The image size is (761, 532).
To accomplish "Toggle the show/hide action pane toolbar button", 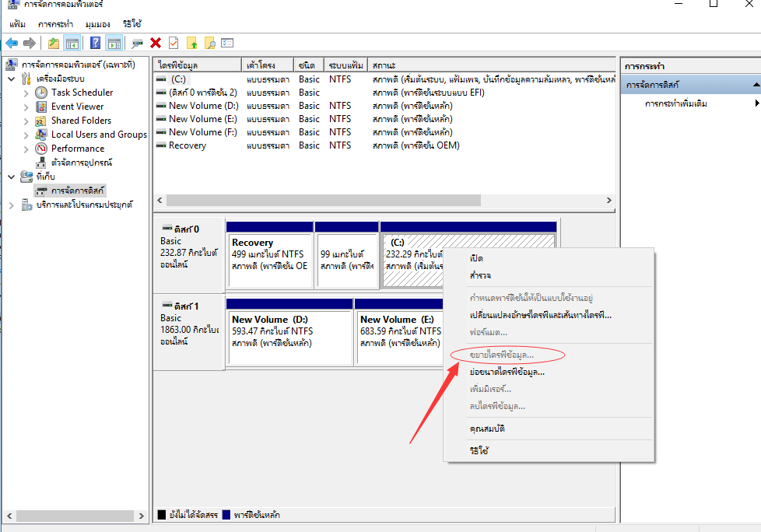I will pos(114,43).
